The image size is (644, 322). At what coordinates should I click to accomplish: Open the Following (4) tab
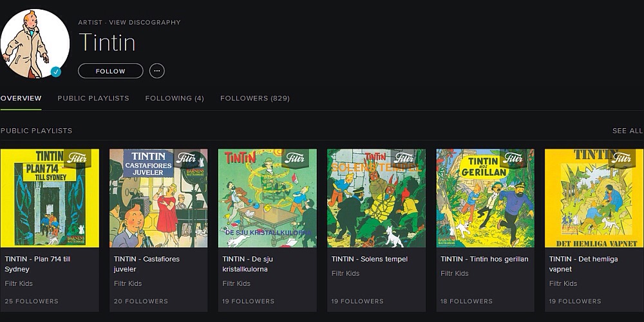click(175, 99)
